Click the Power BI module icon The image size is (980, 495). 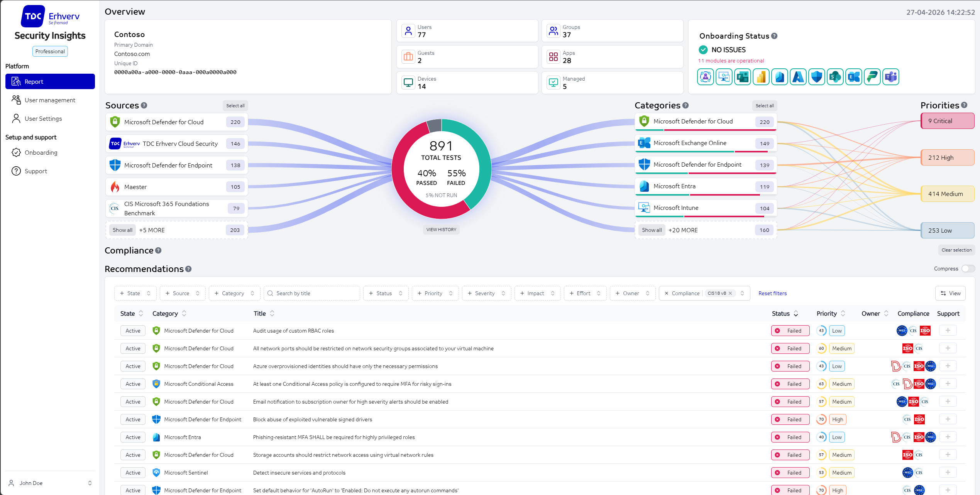point(761,77)
